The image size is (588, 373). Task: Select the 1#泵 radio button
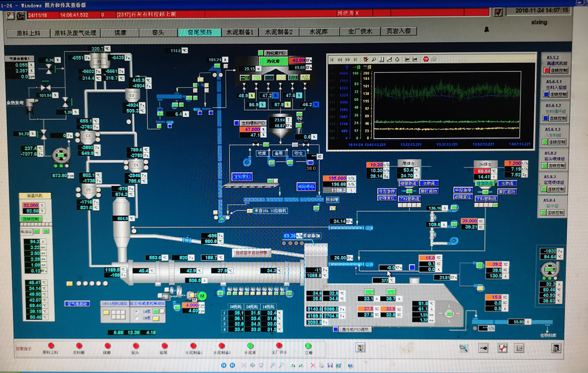tap(137, 311)
